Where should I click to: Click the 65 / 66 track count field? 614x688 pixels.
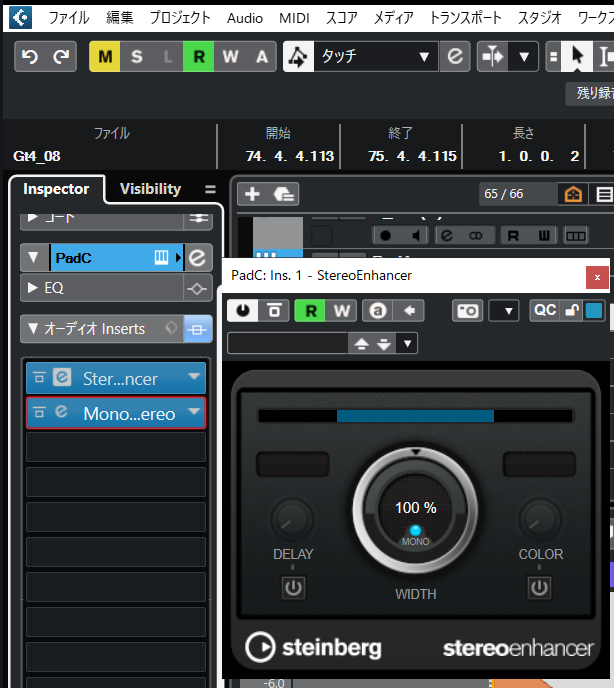coord(518,194)
